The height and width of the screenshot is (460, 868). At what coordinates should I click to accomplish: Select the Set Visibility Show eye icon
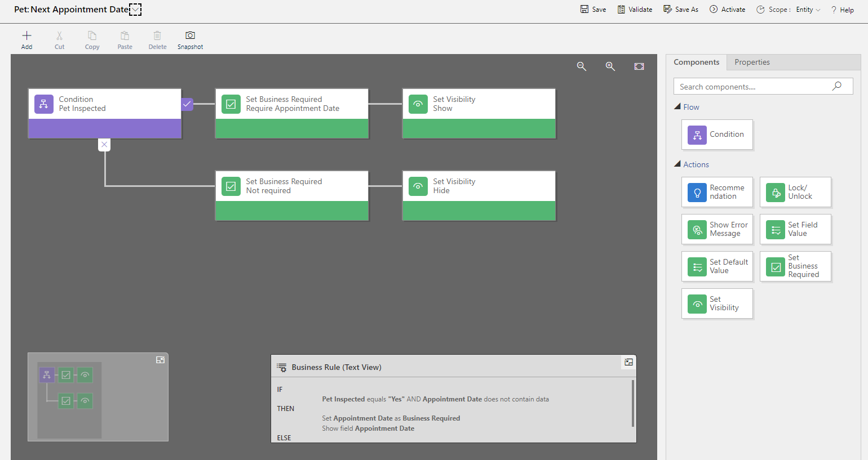(418, 104)
